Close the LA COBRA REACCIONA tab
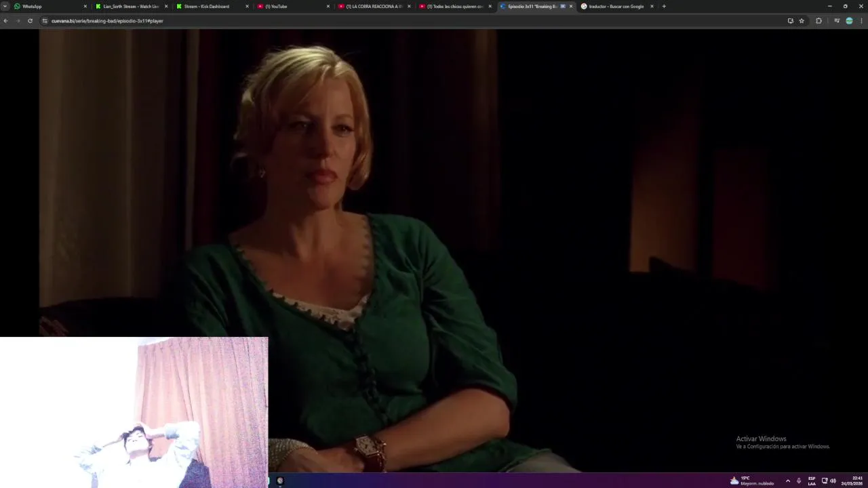868x488 pixels. pyautogui.click(x=409, y=6)
